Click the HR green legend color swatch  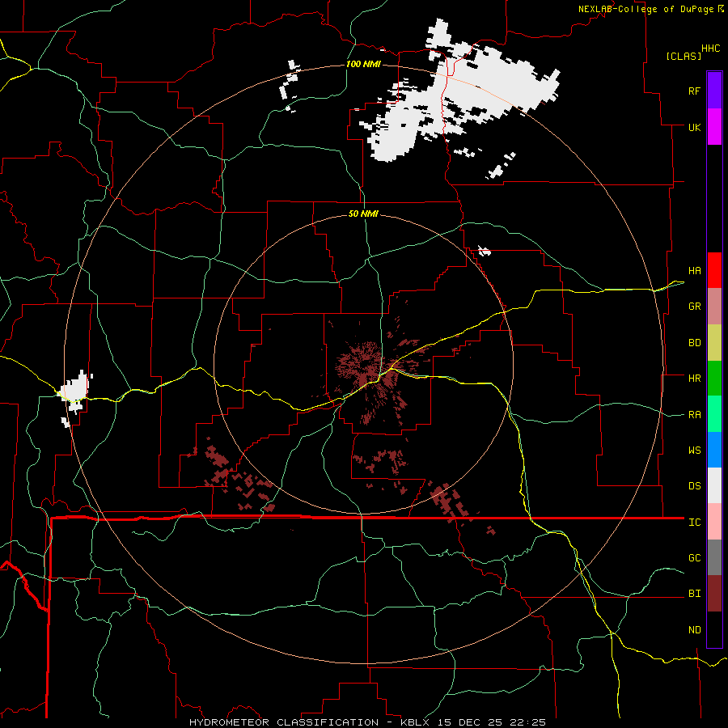(x=714, y=379)
